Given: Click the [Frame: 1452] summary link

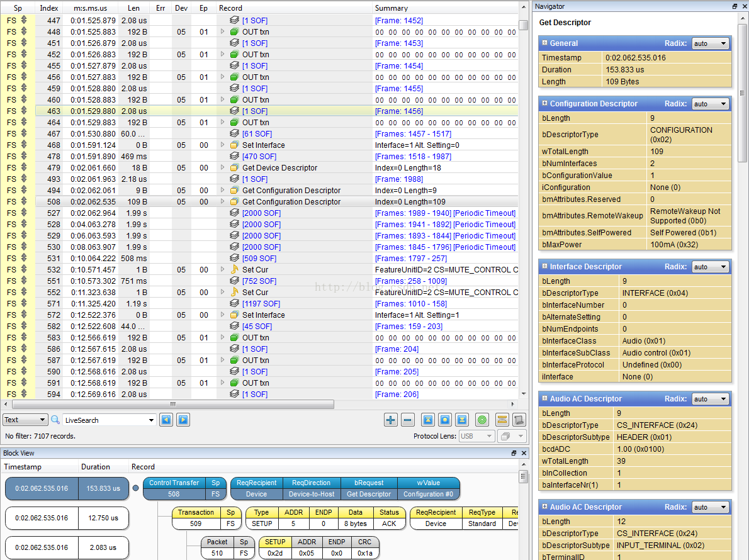Looking at the screenshot, I should click(x=399, y=21).
